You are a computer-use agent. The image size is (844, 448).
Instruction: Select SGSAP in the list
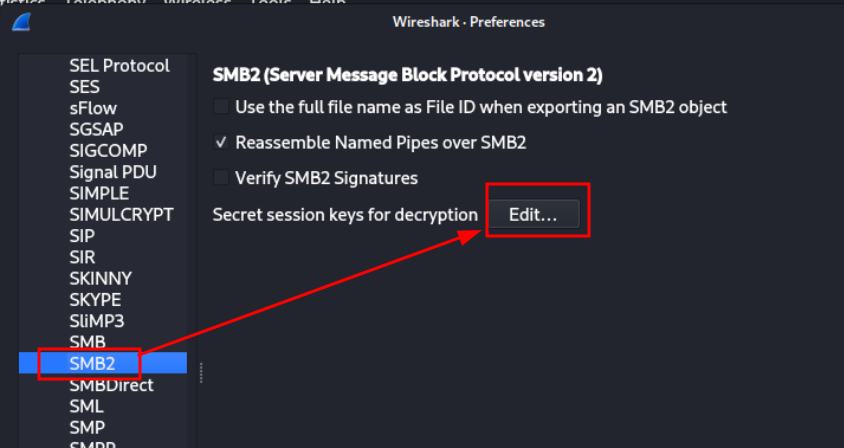tap(103, 129)
